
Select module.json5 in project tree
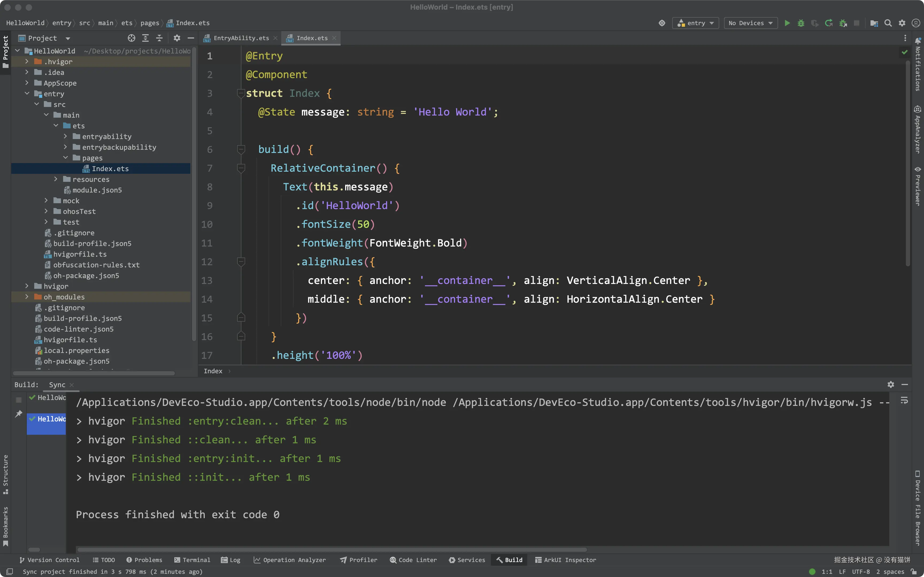[x=97, y=190]
